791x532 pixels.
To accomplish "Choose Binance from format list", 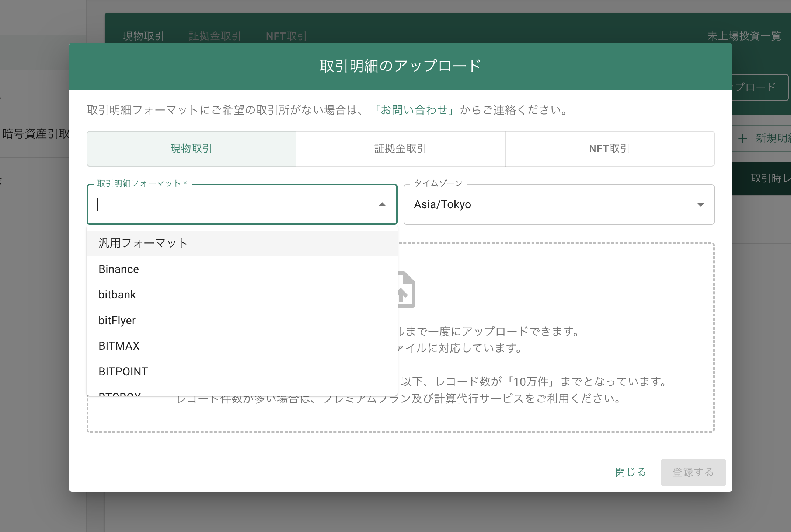I will [242, 269].
